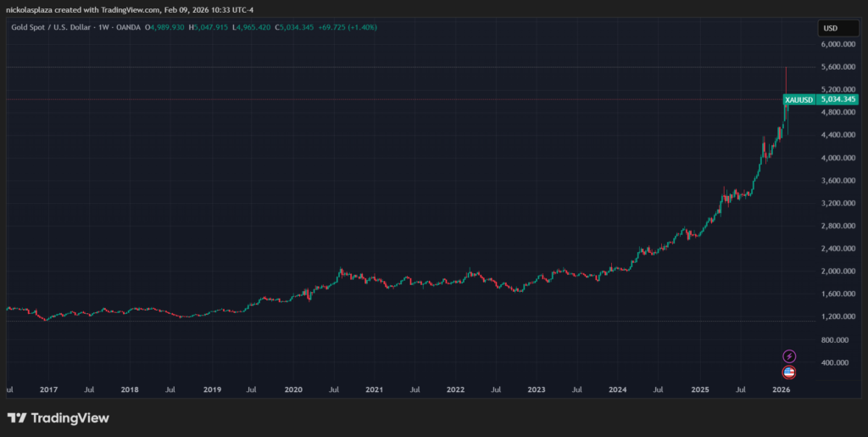Click the 5,600.000 price axis label
This screenshot has height=437, width=868.
[839, 67]
